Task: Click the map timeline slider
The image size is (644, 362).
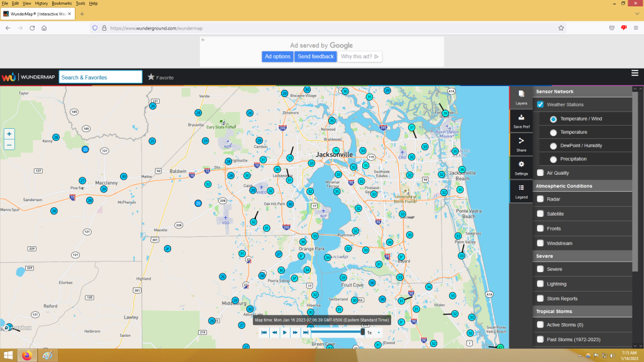Action: pos(337,332)
